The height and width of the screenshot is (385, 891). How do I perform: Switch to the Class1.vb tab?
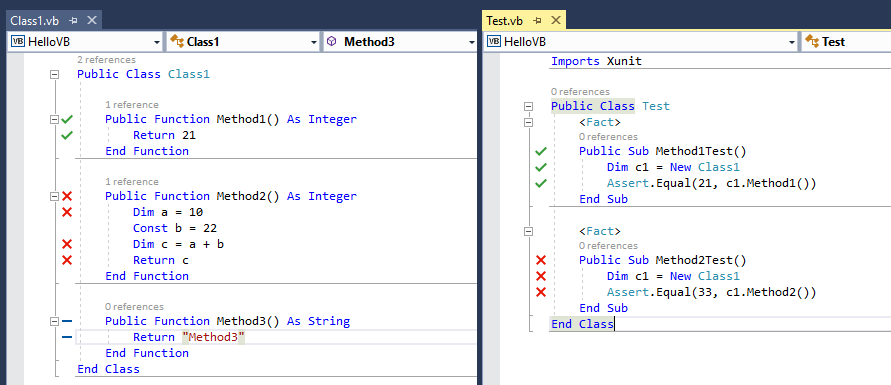click(x=35, y=21)
